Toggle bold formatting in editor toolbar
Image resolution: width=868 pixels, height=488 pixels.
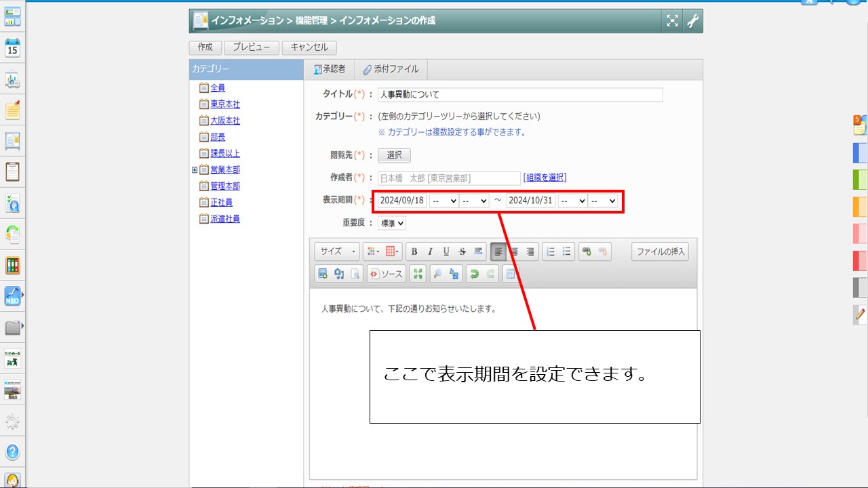point(414,251)
